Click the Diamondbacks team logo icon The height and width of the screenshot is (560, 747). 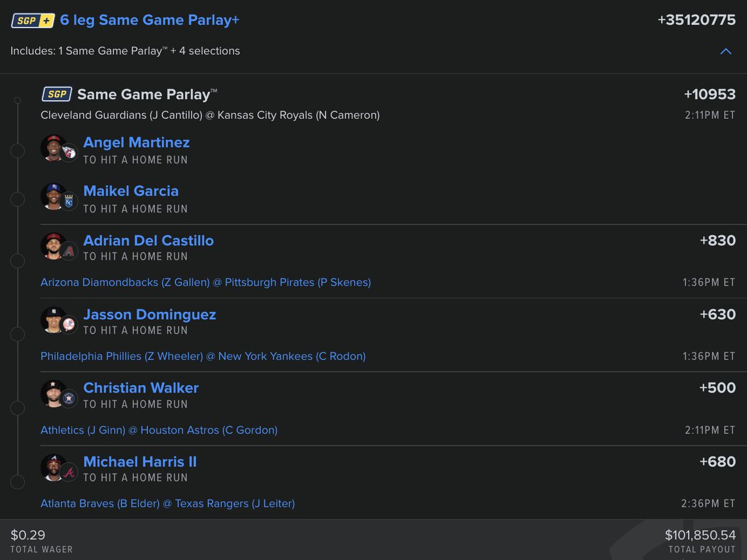(x=69, y=250)
